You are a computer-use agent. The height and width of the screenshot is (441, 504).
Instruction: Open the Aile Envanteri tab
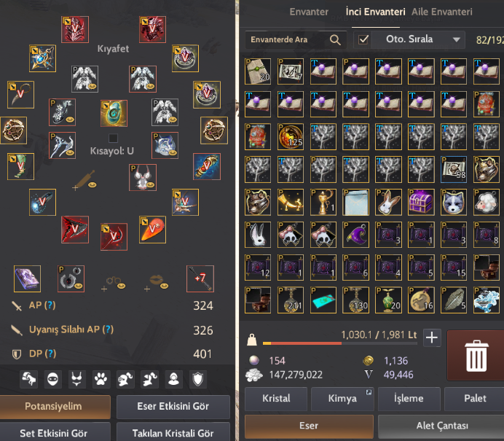tap(442, 12)
